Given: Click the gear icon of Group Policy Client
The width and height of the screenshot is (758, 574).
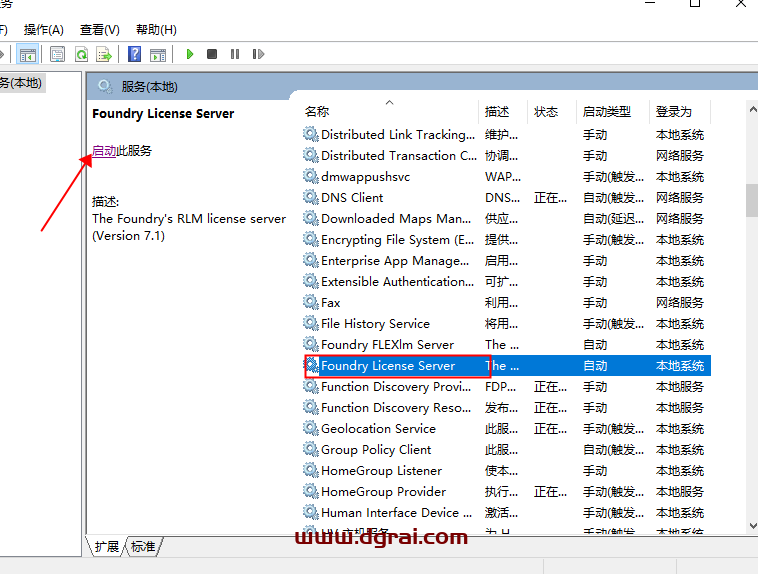Looking at the screenshot, I should coord(310,449).
